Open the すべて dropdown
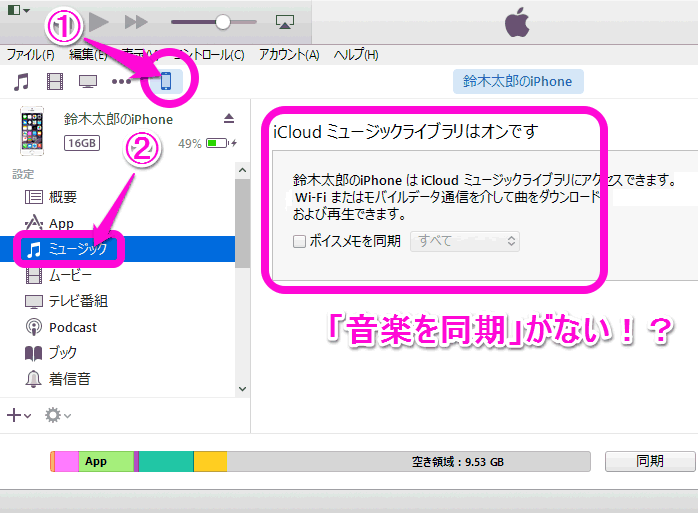Image resolution: width=698 pixels, height=513 pixels. click(465, 241)
